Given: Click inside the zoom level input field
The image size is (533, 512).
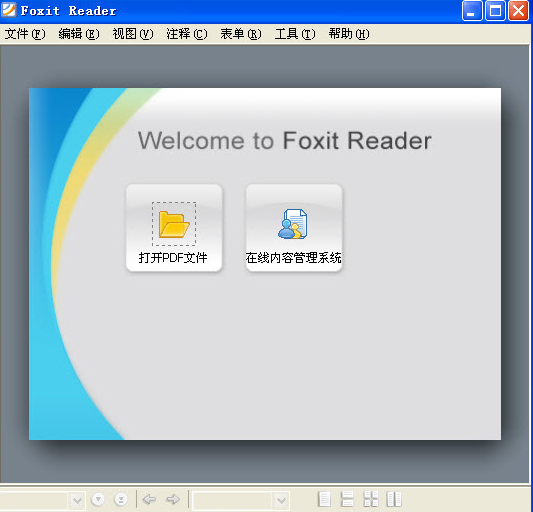Looking at the screenshot, I should point(233,500).
